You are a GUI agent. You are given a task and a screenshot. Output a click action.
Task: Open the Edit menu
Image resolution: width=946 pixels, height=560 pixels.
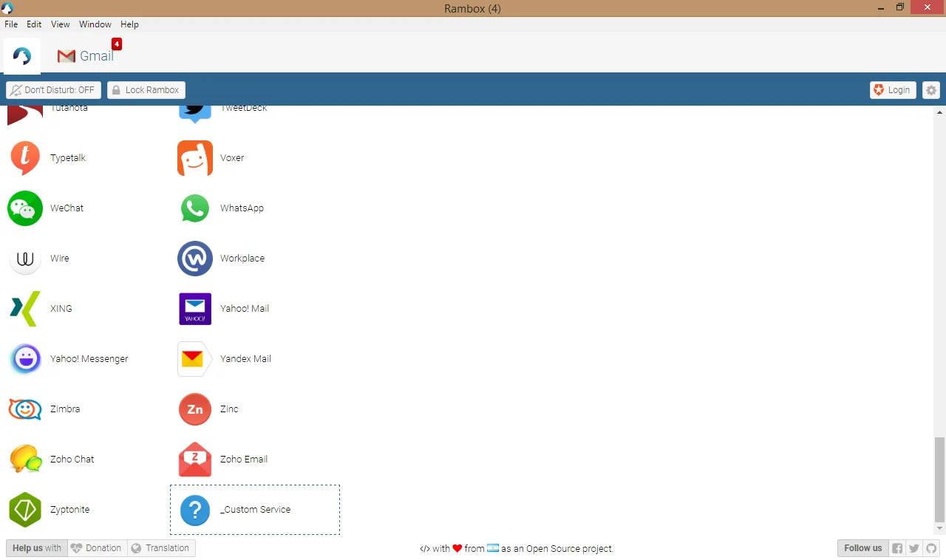34,24
